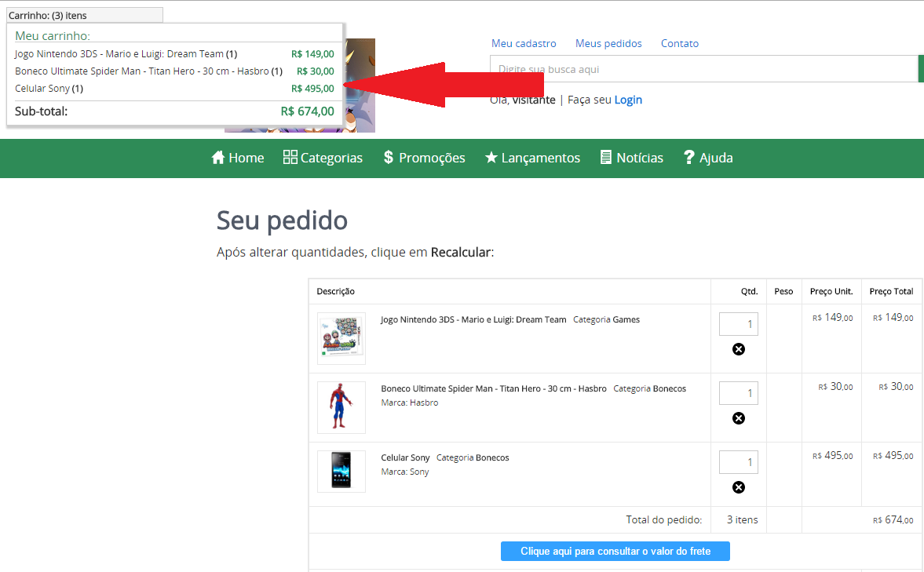Open Ajuda in the navigation bar
This screenshot has height=572, width=924.
pyautogui.click(x=708, y=158)
